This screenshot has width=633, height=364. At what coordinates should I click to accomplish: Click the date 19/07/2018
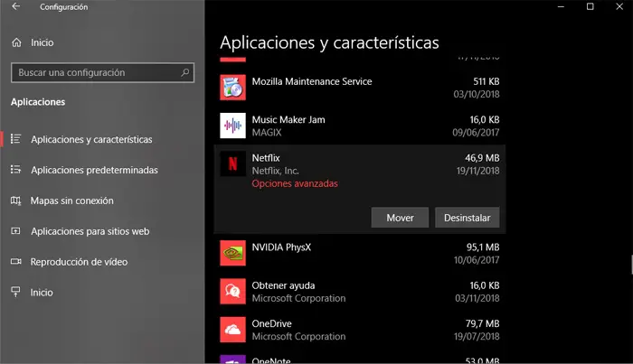477,337
